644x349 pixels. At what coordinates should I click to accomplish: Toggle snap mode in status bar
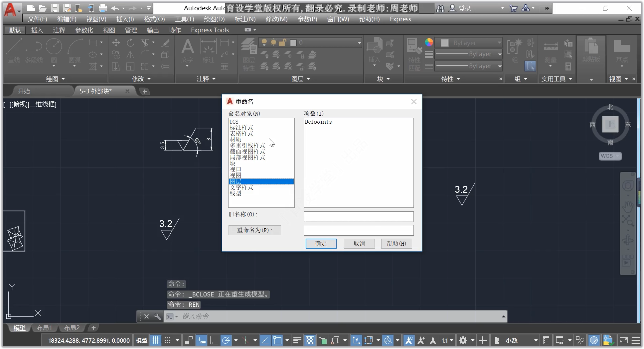[x=167, y=340]
